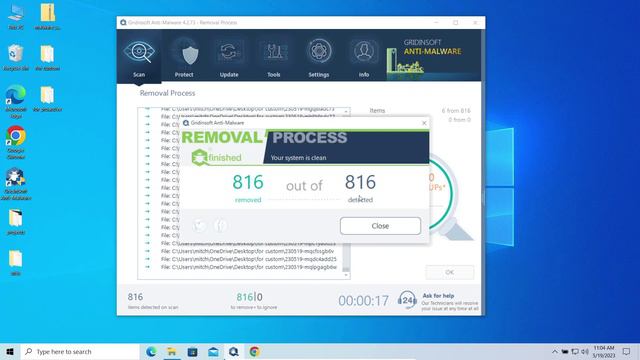Open the Windows Start menu
The width and height of the screenshot is (640, 360).
[x=10, y=351]
